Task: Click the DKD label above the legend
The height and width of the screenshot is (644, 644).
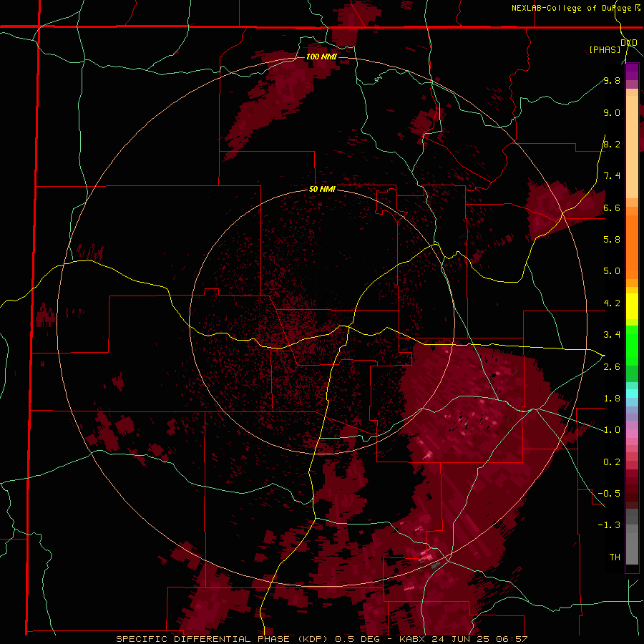Action: tap(629, 43)
